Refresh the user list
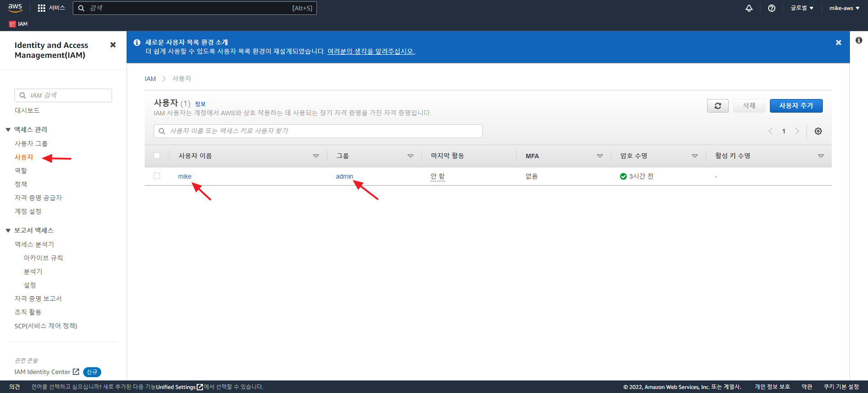The image size is (868, 393). (718, 106)
